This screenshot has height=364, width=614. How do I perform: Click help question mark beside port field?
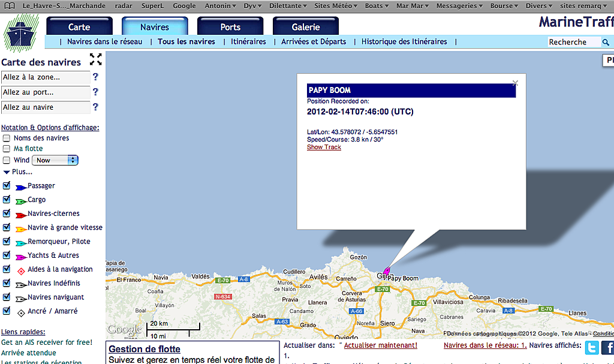point(95,92)
